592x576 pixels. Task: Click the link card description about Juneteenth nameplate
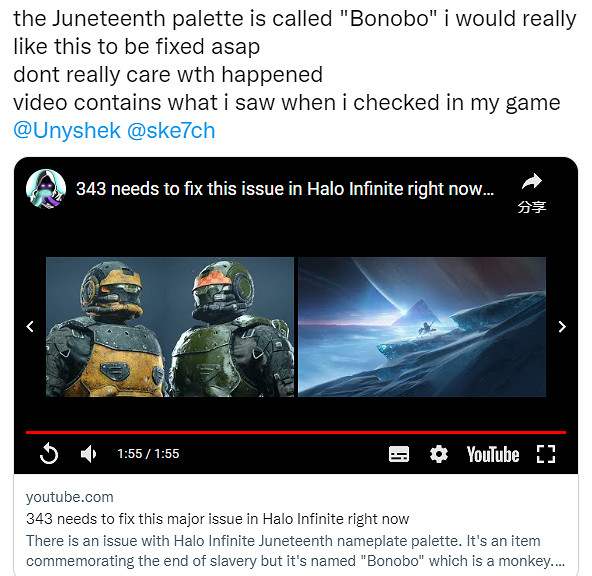tap(296, 551)
